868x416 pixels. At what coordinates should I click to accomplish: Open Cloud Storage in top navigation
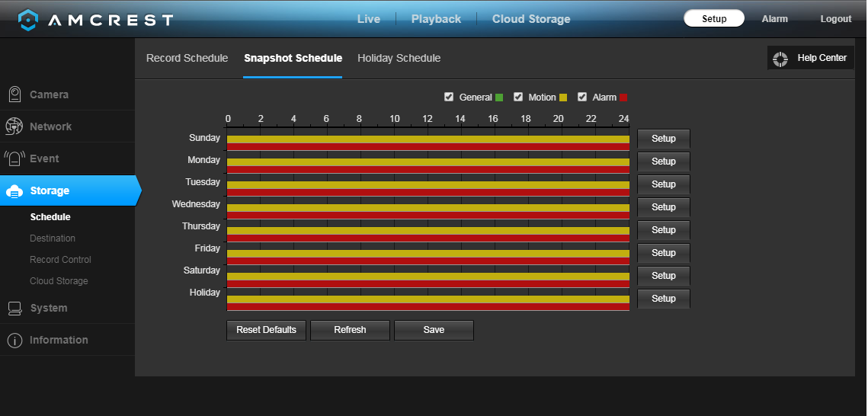tap(531, 19)
